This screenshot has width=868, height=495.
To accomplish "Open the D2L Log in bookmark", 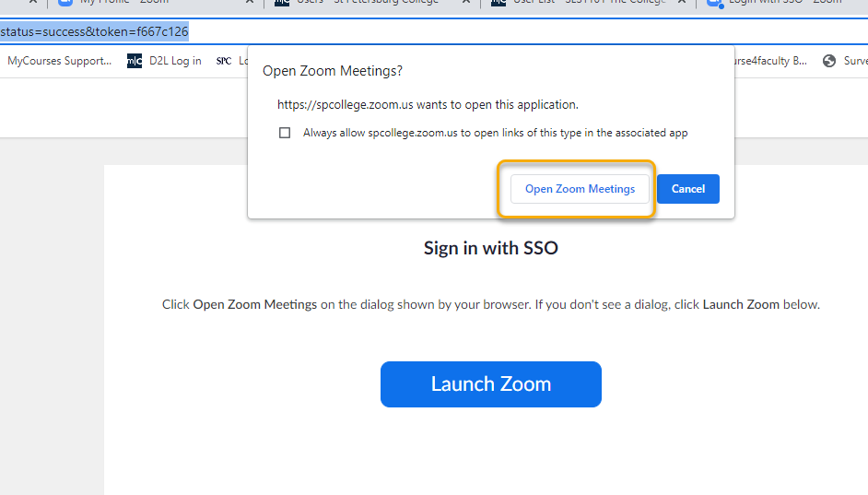I will (164, 61).
